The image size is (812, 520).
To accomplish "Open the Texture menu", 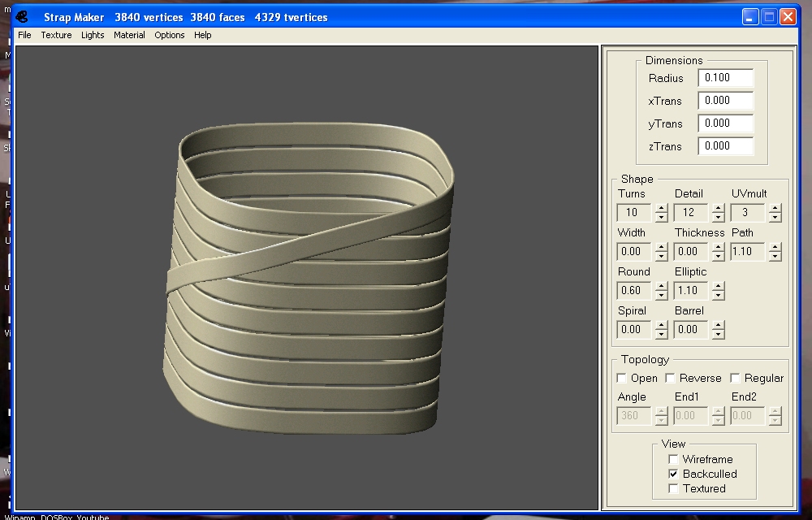I will (56, 35).
